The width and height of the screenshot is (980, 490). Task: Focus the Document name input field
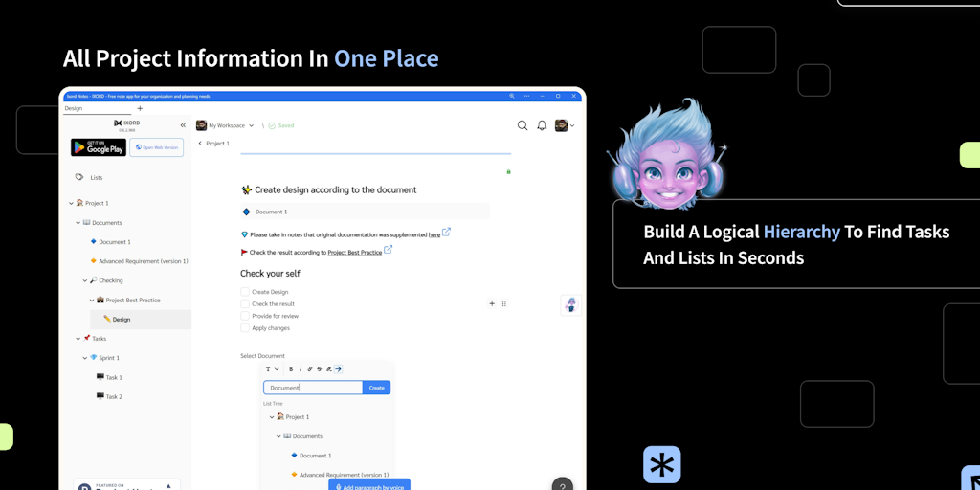coord(313,388)
